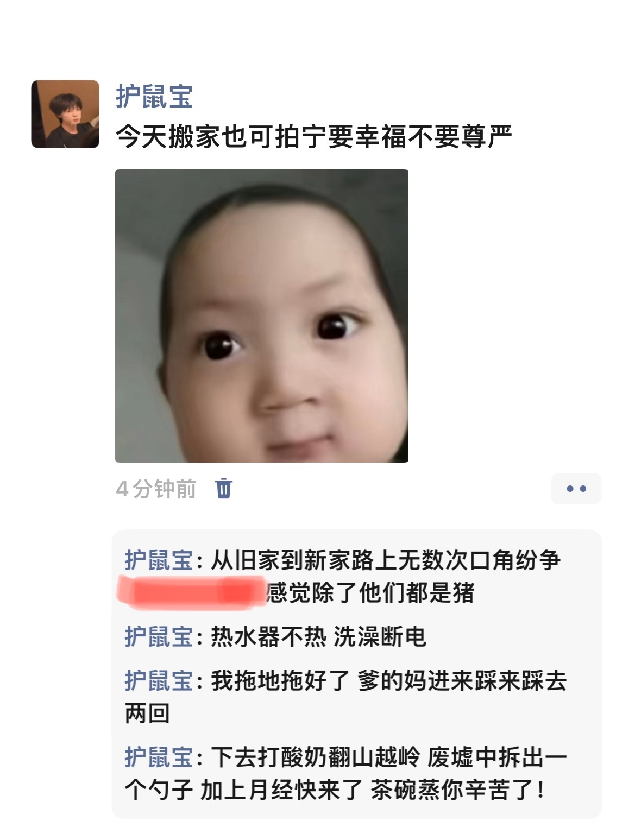Open 护鼠宝's profile avatar

click(65, 114)
